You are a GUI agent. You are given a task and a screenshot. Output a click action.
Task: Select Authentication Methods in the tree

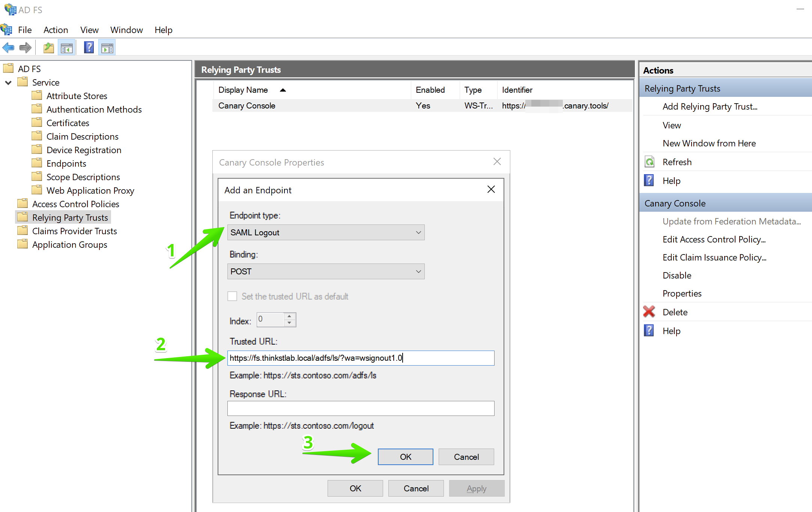coord(94,109)
